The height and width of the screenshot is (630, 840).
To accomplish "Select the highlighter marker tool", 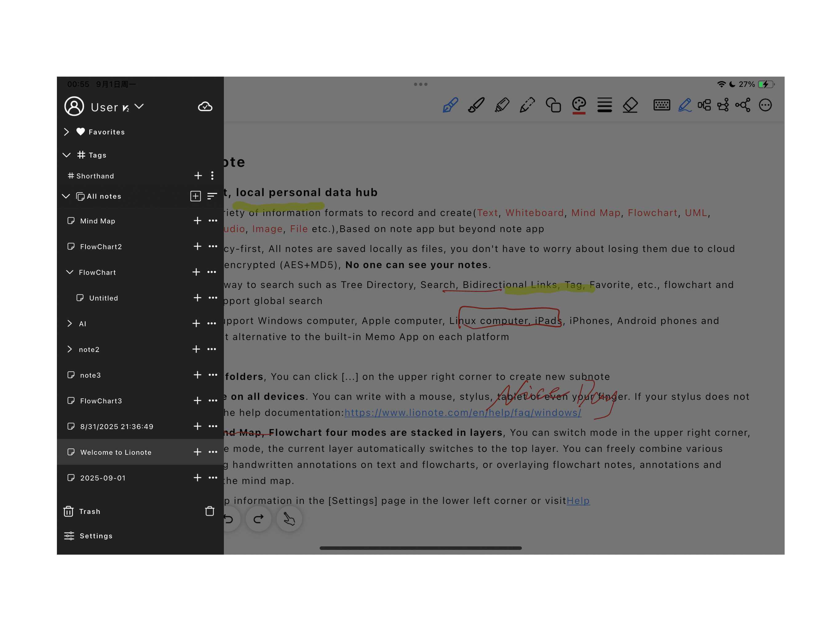I will coord(502,105).
